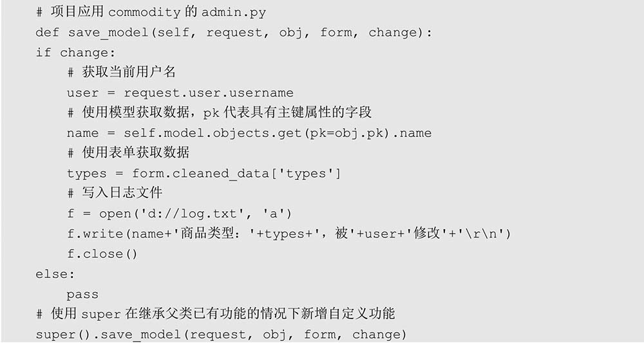Viewport: 644px width, 343px height.
Task: Click the save_model function name
Action: (108, 33)
